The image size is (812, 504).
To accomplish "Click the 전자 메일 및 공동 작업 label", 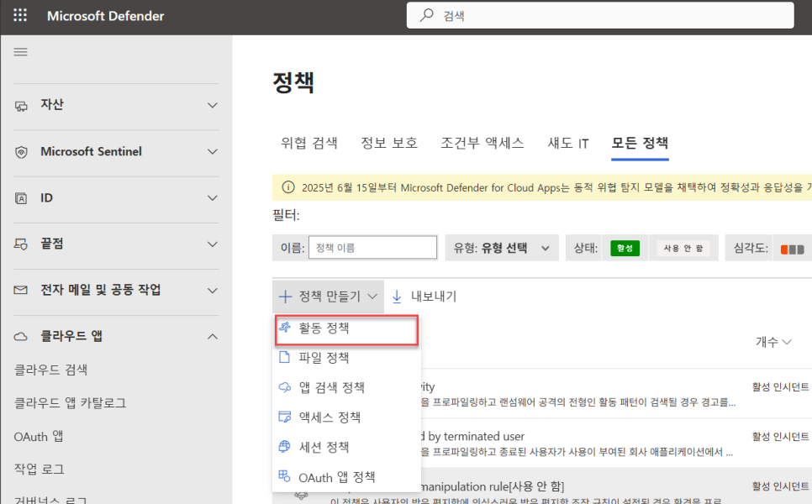I will pos(101,290).
